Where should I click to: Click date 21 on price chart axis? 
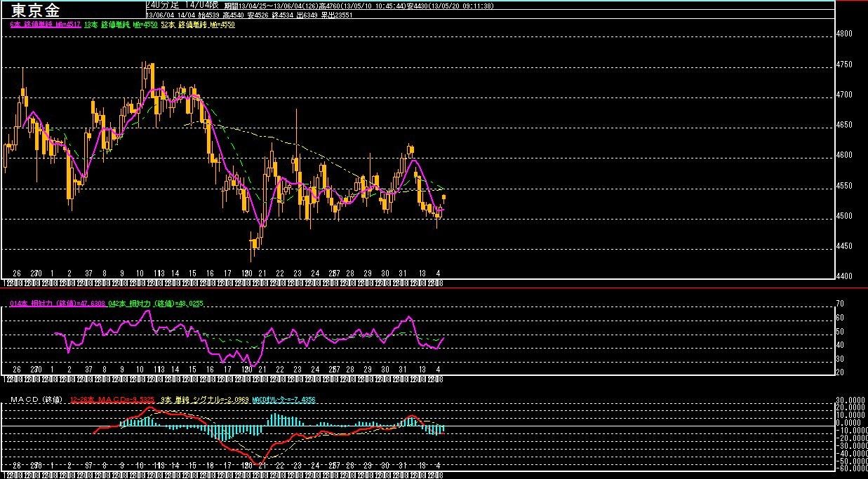click(262, 273)
